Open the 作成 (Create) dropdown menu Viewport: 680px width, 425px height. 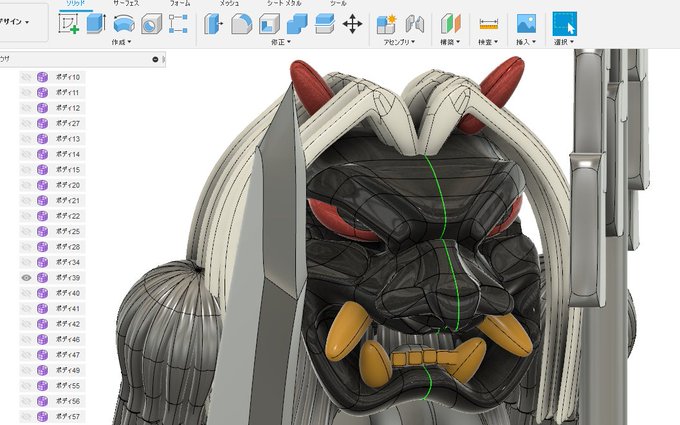pos(121,42)
